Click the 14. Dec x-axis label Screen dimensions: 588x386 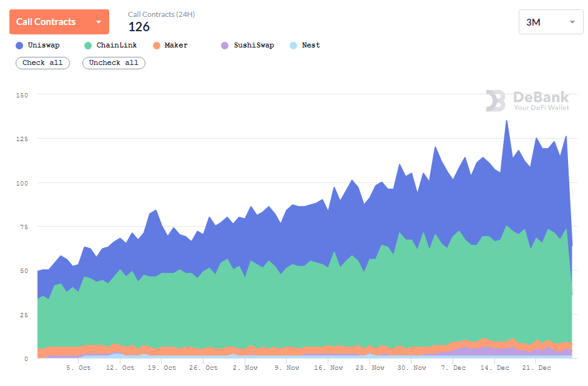495,368
